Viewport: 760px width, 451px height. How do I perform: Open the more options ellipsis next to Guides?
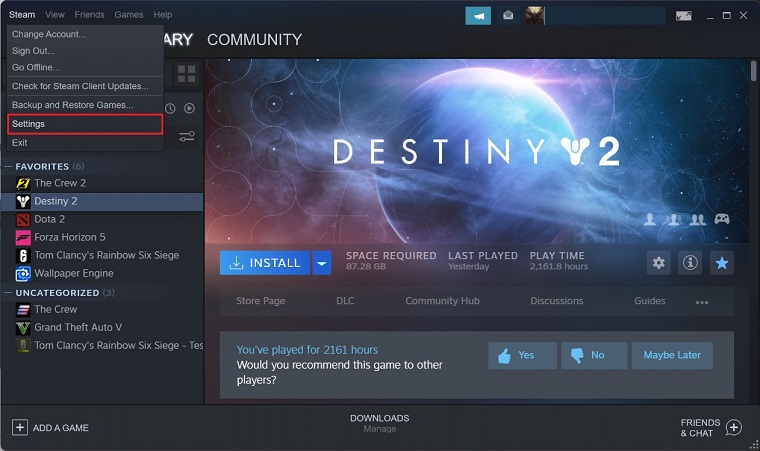[x=702, y=302]
